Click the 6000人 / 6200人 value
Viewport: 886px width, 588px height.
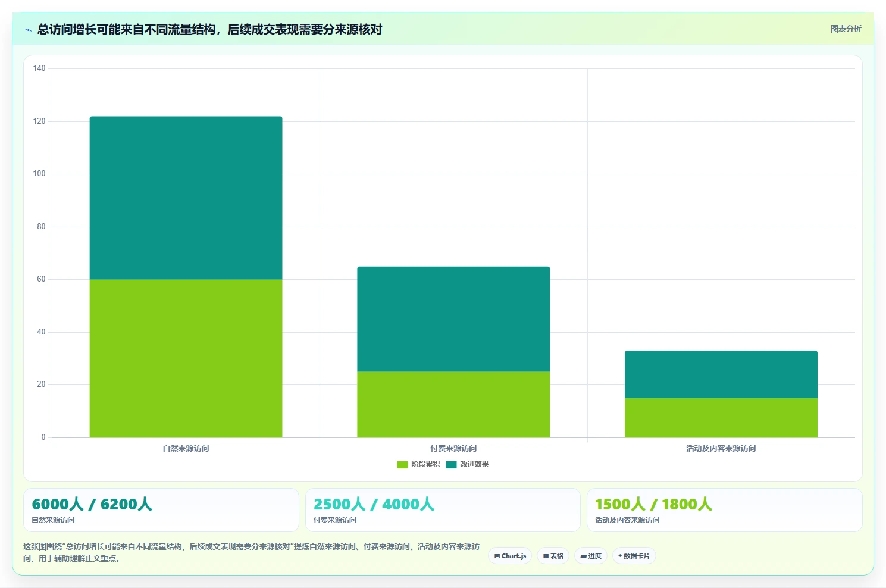tap(92, 504)
